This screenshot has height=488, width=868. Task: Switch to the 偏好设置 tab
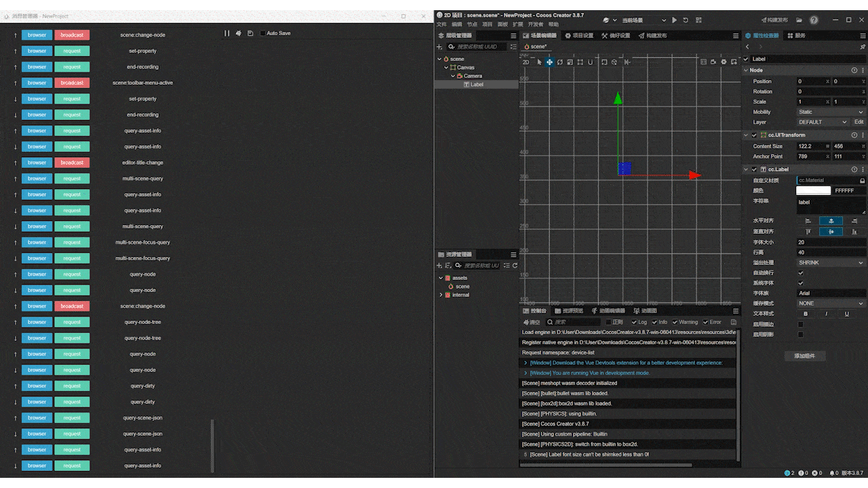click(615, 36)
